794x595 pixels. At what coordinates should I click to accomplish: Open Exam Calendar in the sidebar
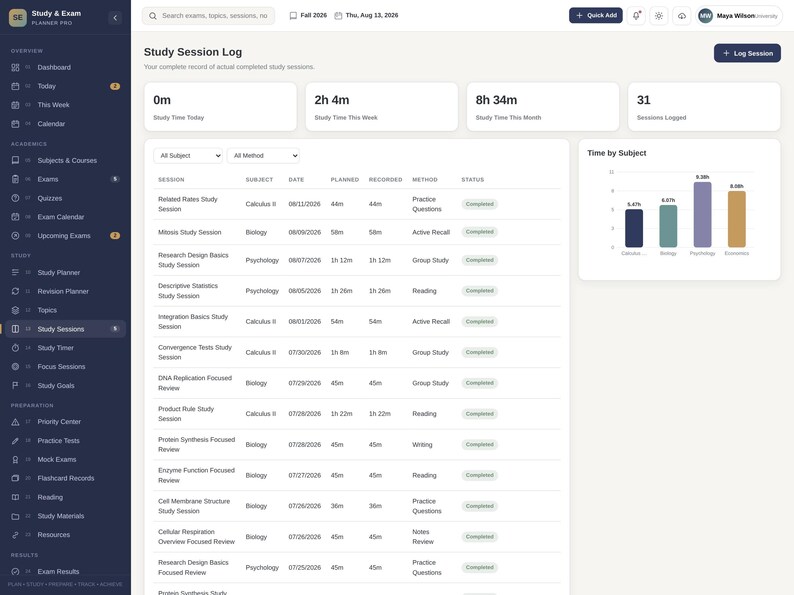point(65,217)
